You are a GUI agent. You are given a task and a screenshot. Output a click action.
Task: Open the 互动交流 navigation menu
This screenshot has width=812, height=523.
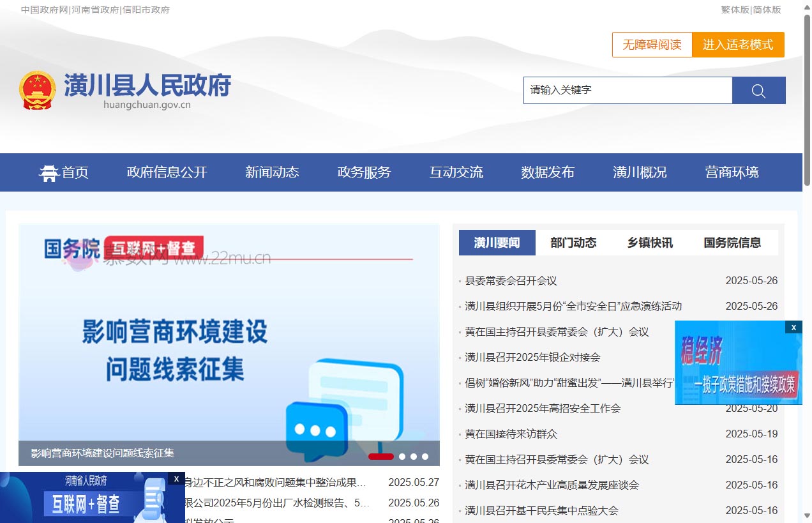click(456, 172)
